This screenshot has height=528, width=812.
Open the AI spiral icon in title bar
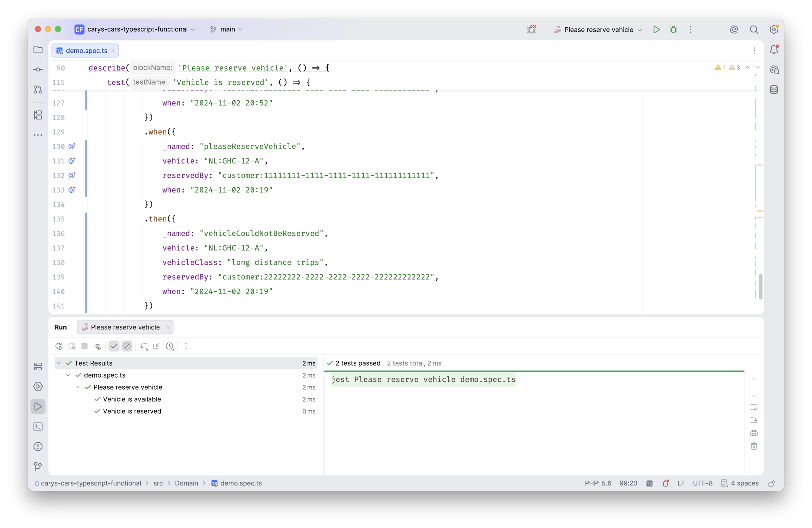pos(734,30)
